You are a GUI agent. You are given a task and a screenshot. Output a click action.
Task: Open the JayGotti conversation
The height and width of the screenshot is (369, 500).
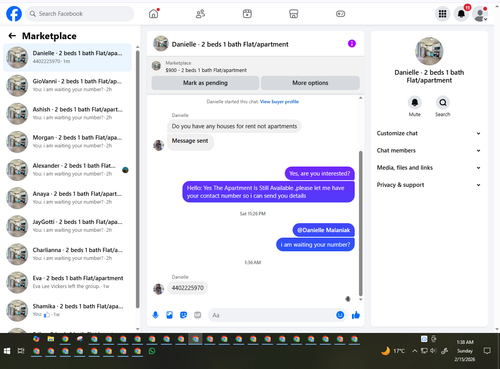click(x=68, y=226)
